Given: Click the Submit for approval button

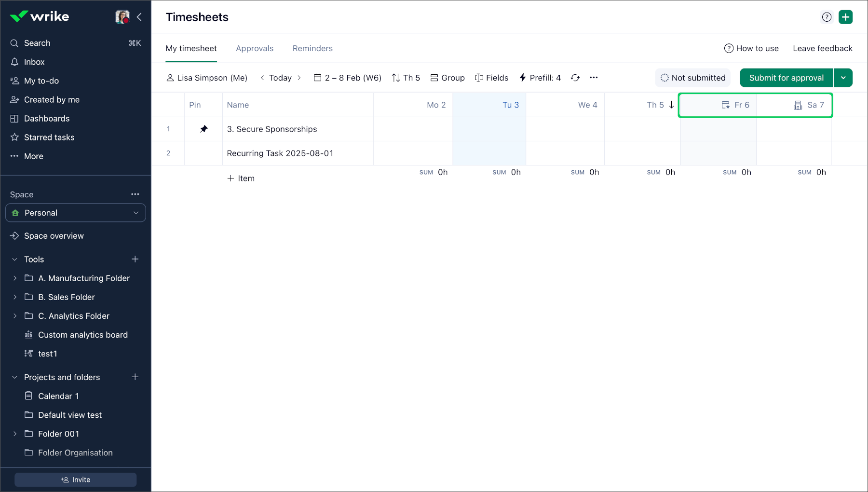Looking at the screenshot, I should pos(786,78).
